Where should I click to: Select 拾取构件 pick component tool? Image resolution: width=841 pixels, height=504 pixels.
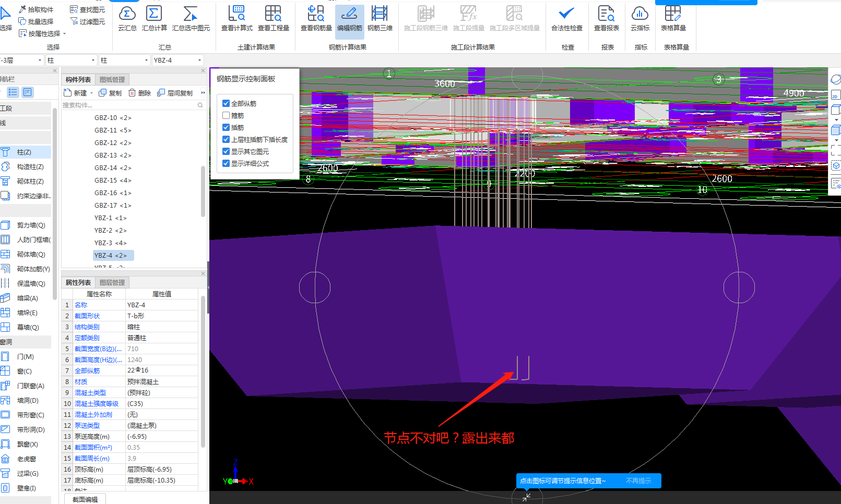click(36, 9)
